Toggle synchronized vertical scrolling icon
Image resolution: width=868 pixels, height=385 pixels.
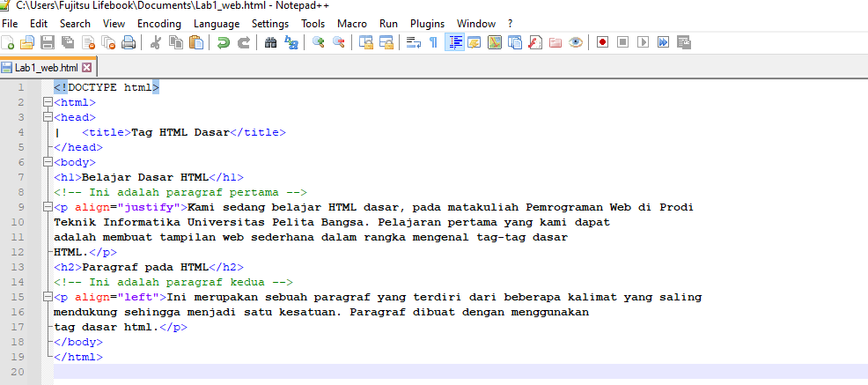tap(366, 42)
